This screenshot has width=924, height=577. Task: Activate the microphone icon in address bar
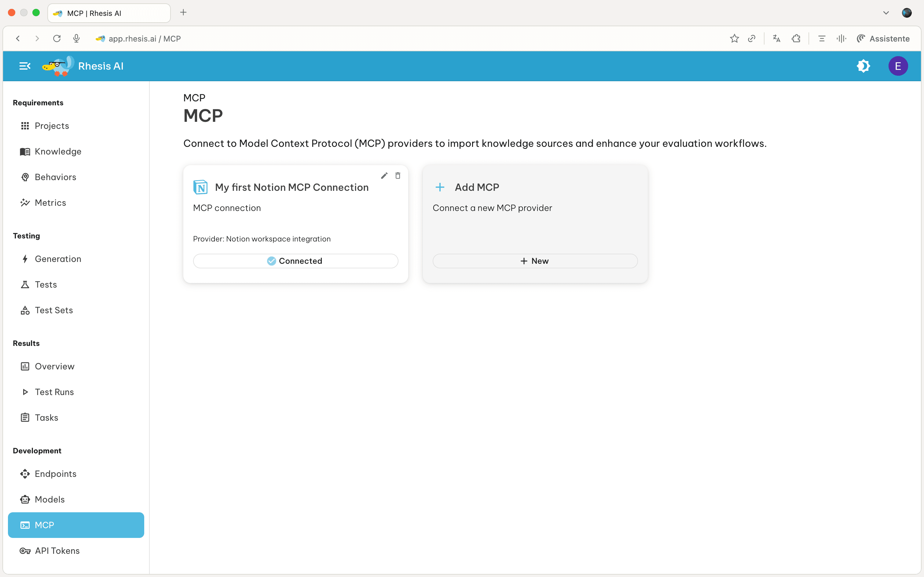pyautogui.click(x=76, y=38)
